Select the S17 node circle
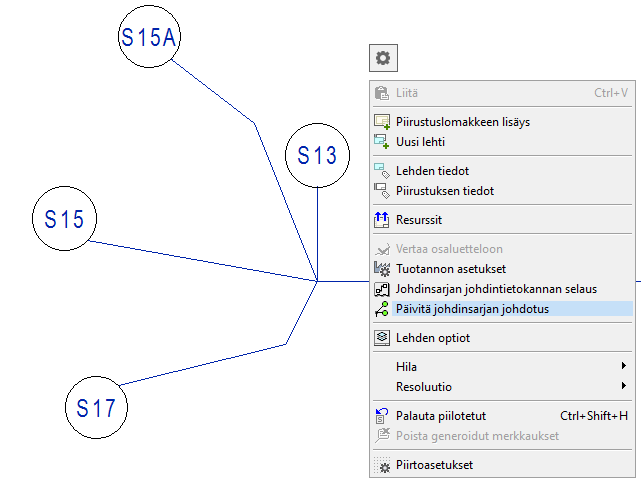This screenshot has width=641, height=483. click(97, 407)
